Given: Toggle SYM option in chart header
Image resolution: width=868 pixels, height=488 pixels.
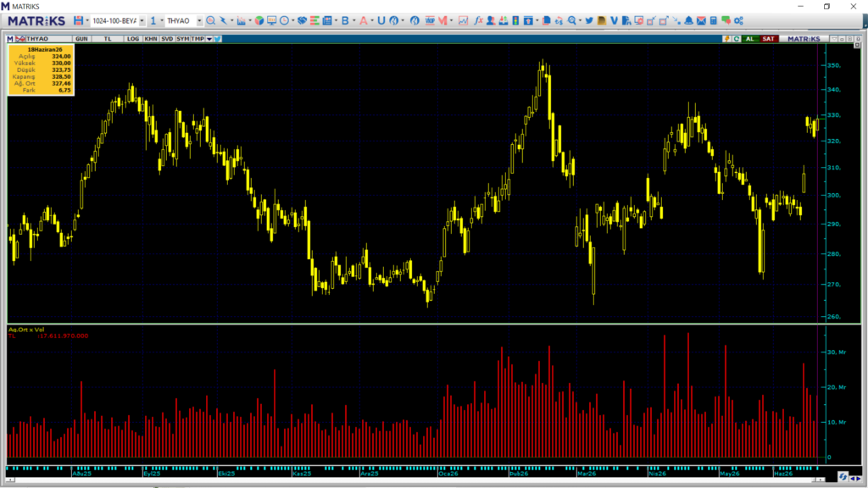Looking at the screenshot, I should pyautogui.click(x=183, y=39).
